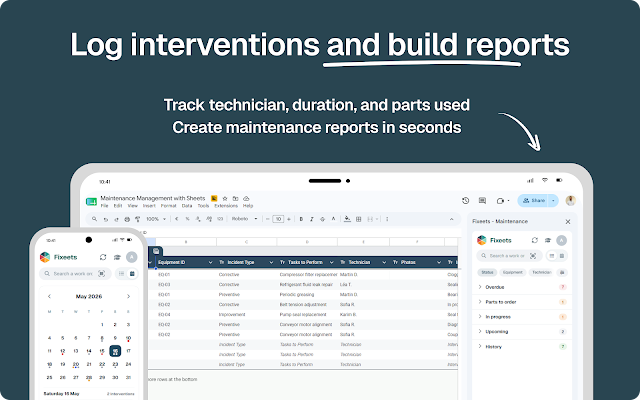Close the Fixeets - Maintenance sidebar
Screen dimensions: 640x400
568,222
